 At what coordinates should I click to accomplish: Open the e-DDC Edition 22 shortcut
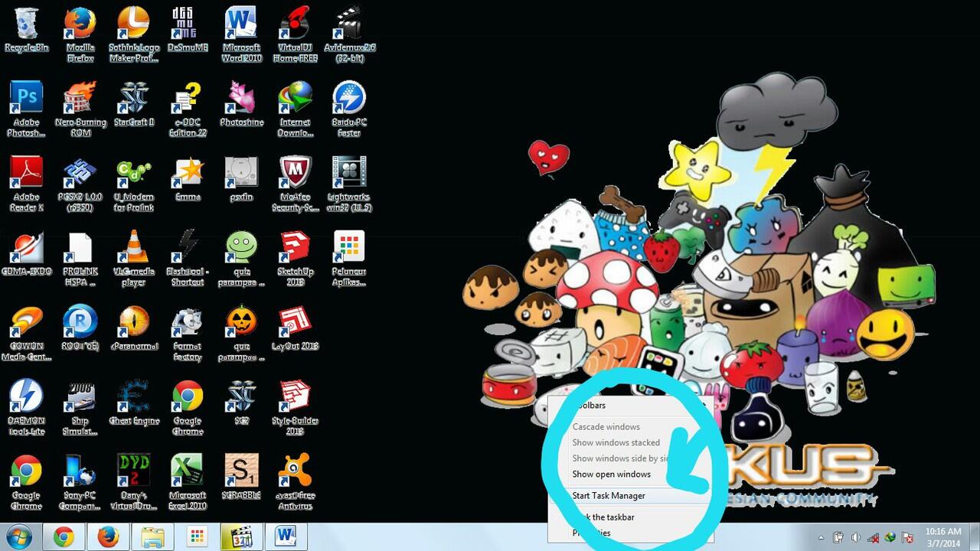[x=188, y=109]
